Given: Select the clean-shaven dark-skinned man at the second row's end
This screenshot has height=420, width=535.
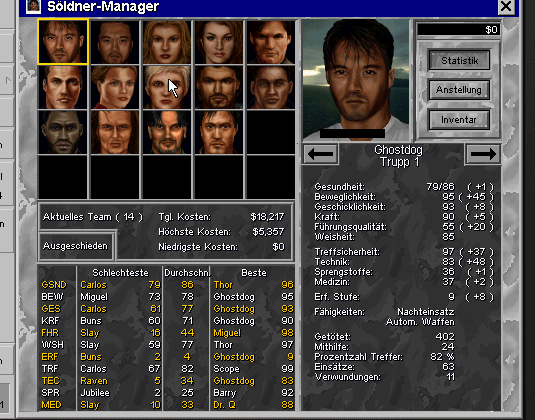Looking at the screenshot, I should pyautogui.click(x=271, y=87).
